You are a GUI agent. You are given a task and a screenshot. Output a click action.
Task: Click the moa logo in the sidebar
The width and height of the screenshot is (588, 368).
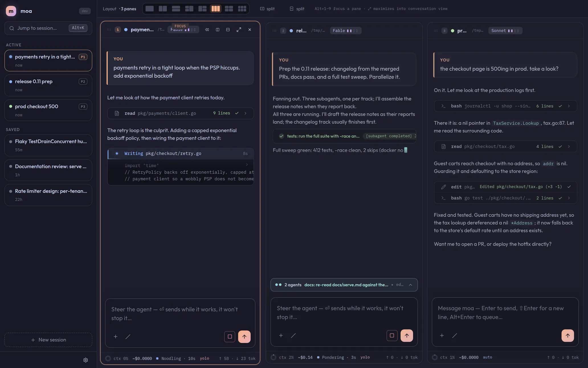(11, 11)
